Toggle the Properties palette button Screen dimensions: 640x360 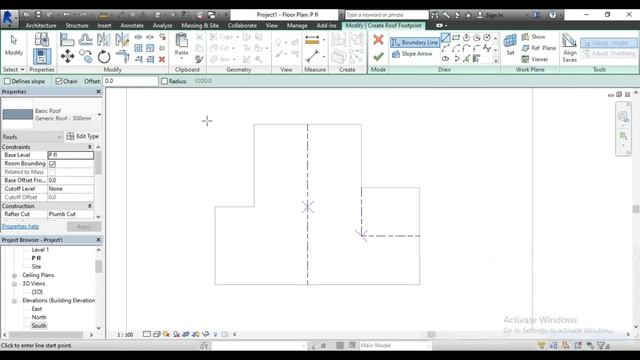pos(42,56)
